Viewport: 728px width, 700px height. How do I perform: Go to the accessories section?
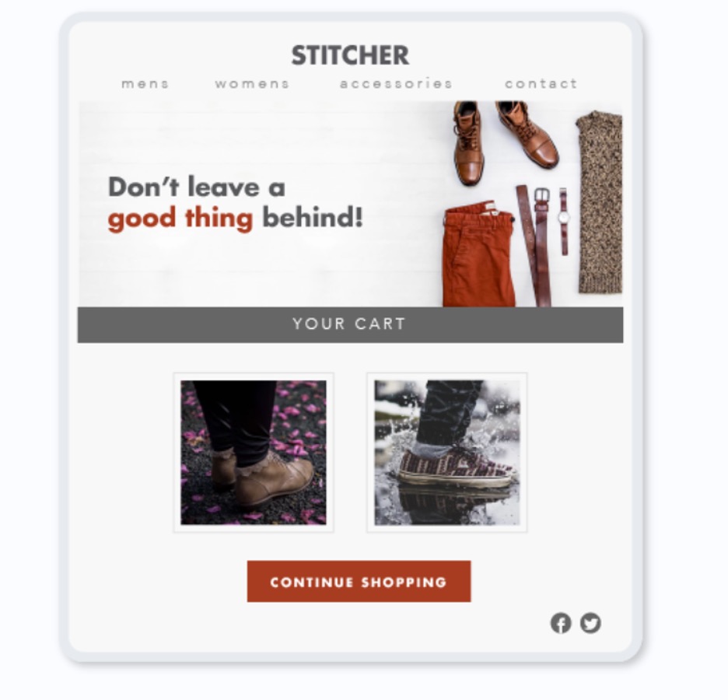click(x=396, y=84)
